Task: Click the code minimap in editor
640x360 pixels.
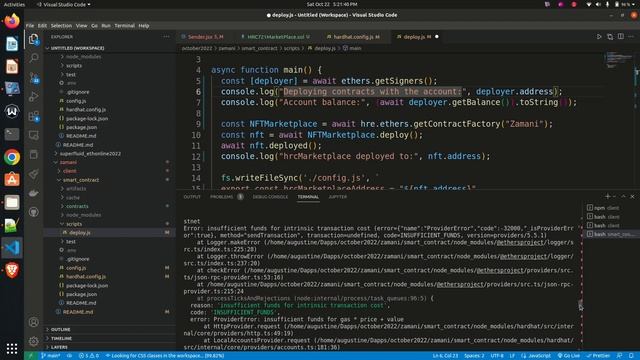Action: [x=618, y=60]
